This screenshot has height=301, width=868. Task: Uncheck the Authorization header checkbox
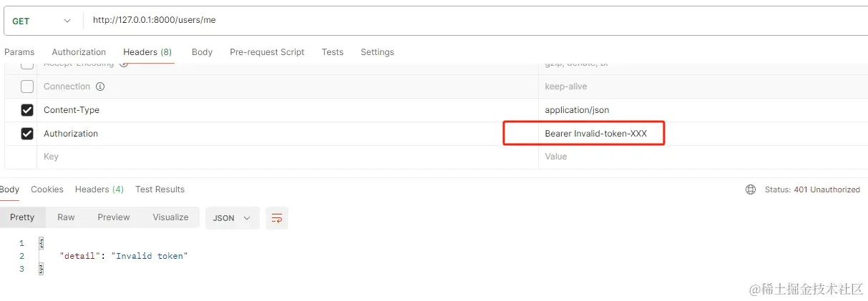(27, 134)
